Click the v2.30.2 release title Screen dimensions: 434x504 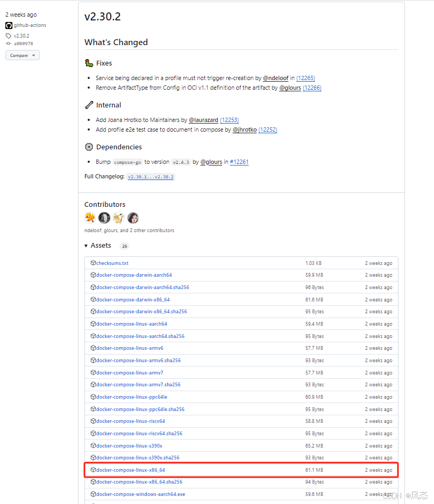(103, 17)
